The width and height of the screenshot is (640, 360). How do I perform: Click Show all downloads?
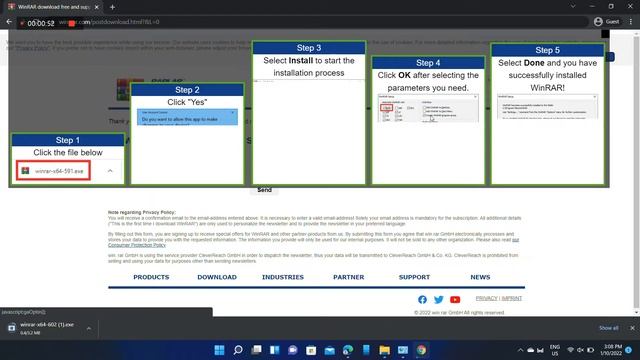(609, 328)
